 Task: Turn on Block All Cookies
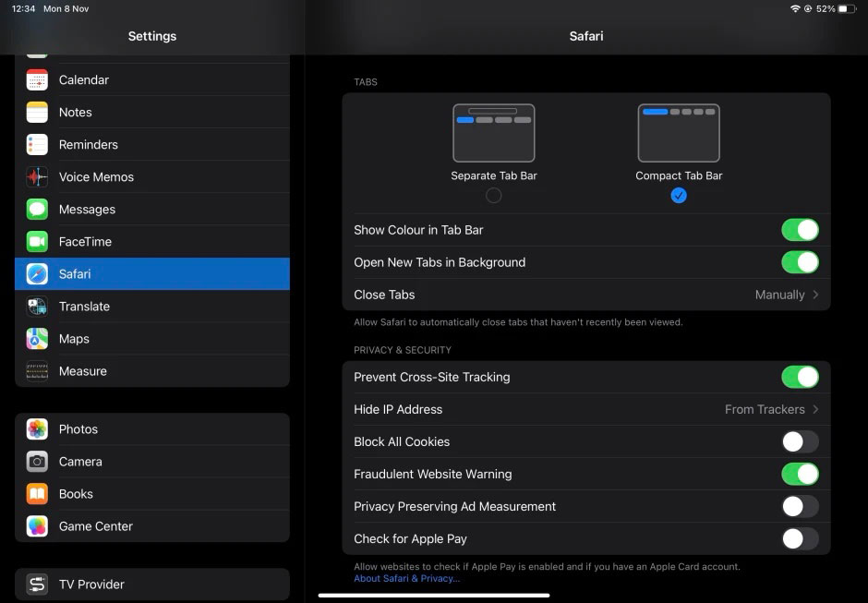(x=800, y=442)
